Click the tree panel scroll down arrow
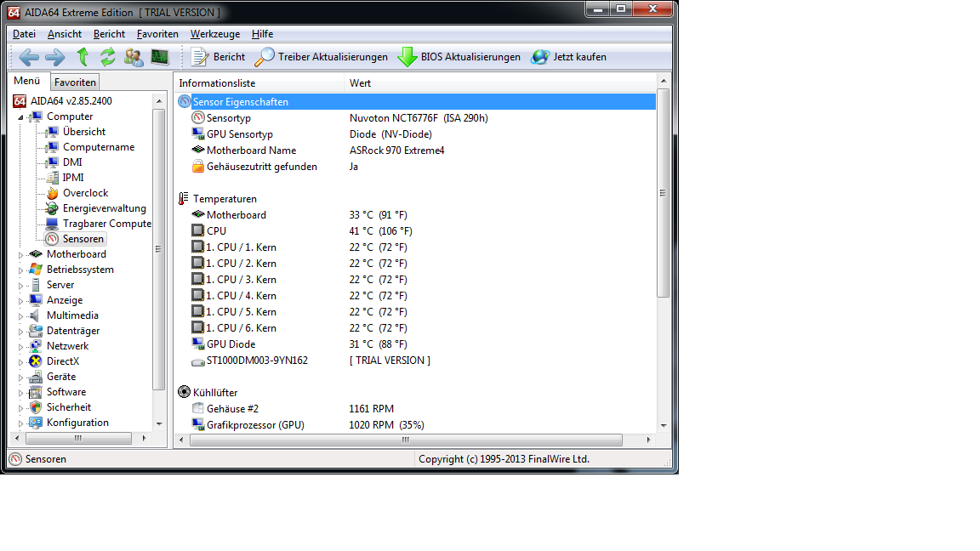The width and height of the screenshot is (980, 551). click(x=159, y=423)
